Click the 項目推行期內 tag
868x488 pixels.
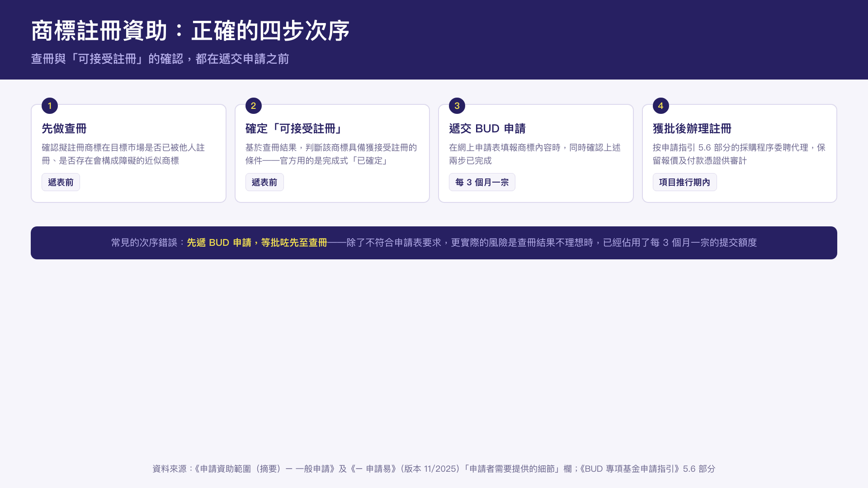tap(684, 182)
